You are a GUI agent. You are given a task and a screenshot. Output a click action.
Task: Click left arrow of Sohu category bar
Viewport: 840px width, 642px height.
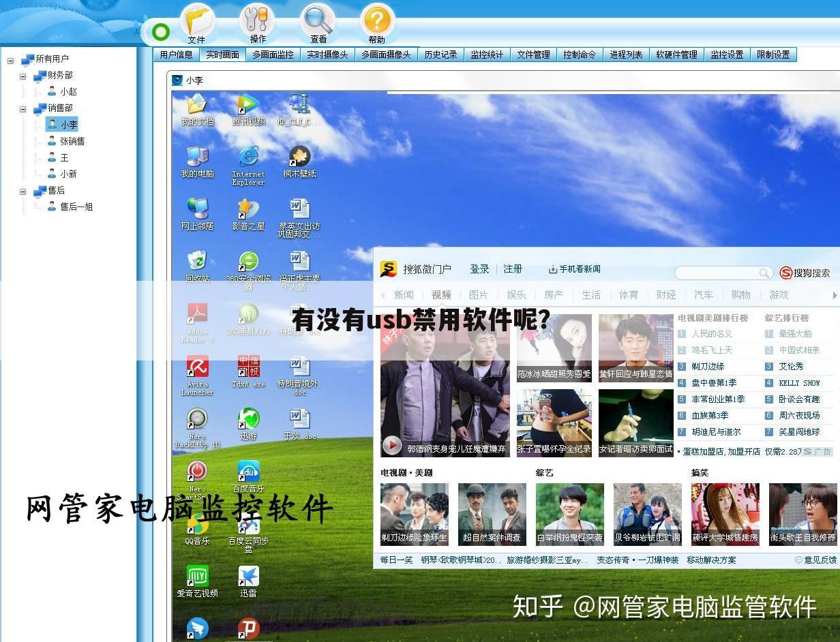(x=382, y=295)
